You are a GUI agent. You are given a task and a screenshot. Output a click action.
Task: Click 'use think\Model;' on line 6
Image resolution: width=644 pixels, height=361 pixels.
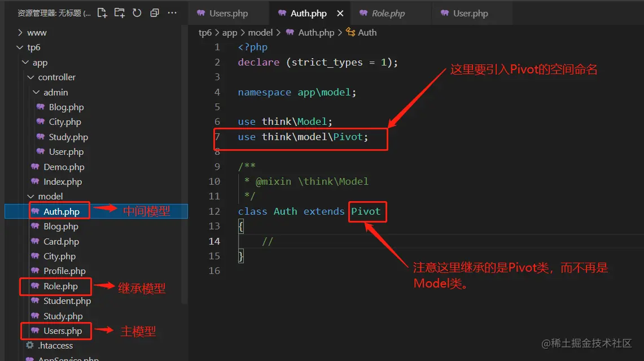point(285,121)
